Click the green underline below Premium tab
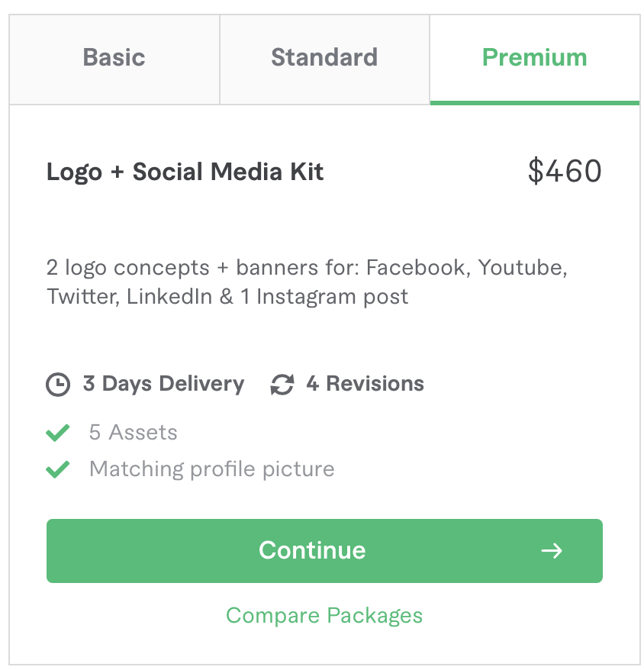Viewport: 644px width, 670px height. pyautogui.click(x=535, y=102)
